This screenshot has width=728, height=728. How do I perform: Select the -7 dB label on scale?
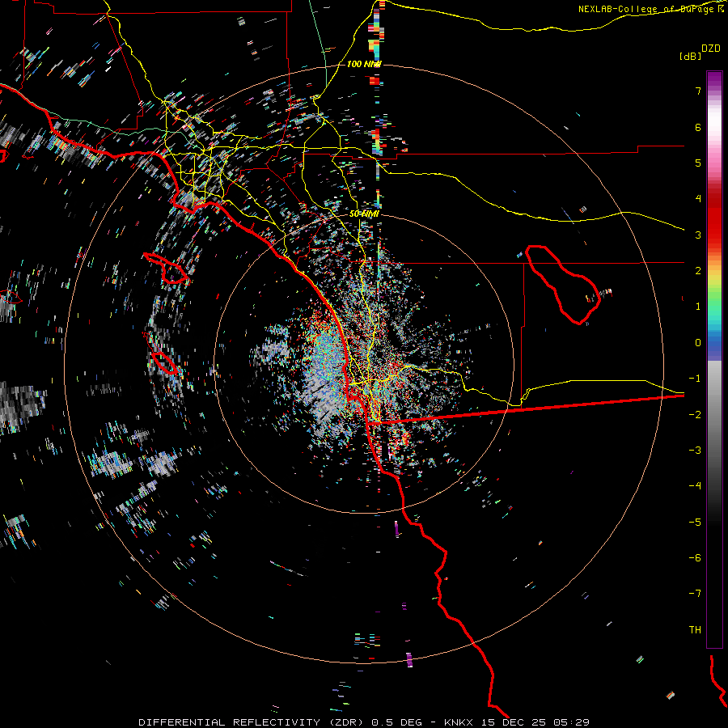695,594
